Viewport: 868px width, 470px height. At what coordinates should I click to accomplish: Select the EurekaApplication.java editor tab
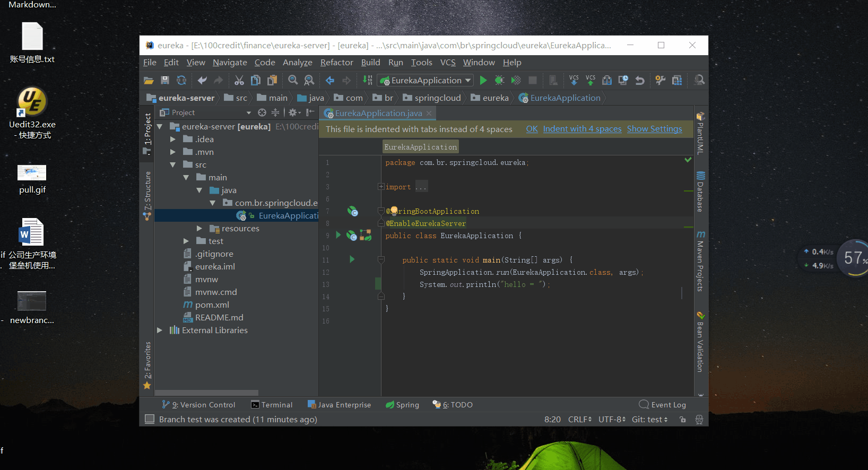tap(378, 113)
